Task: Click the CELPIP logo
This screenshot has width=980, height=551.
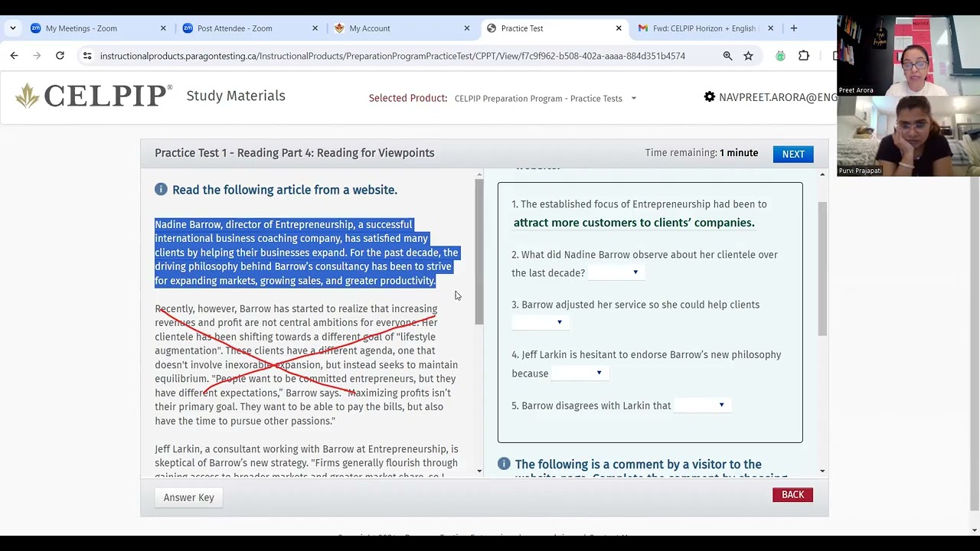Action: click(x=93, y=96)
